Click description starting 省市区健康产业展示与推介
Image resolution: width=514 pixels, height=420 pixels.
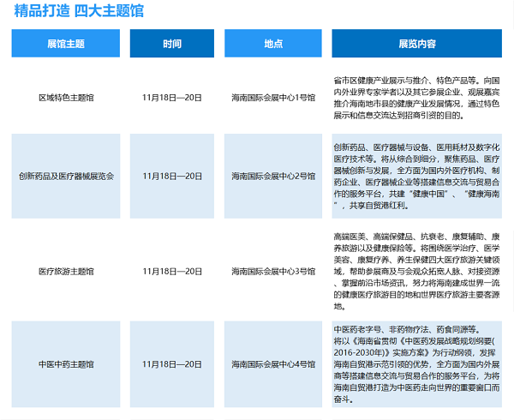point(416,98)
